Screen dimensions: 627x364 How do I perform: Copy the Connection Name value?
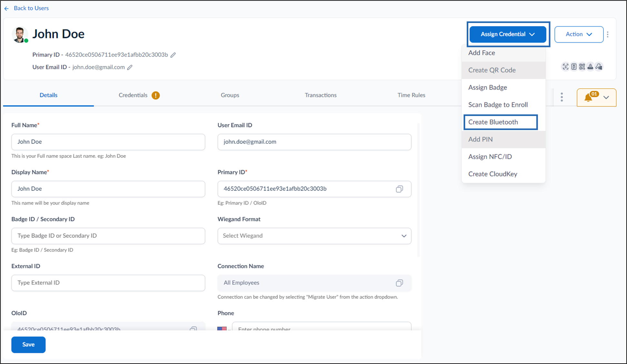399,283
